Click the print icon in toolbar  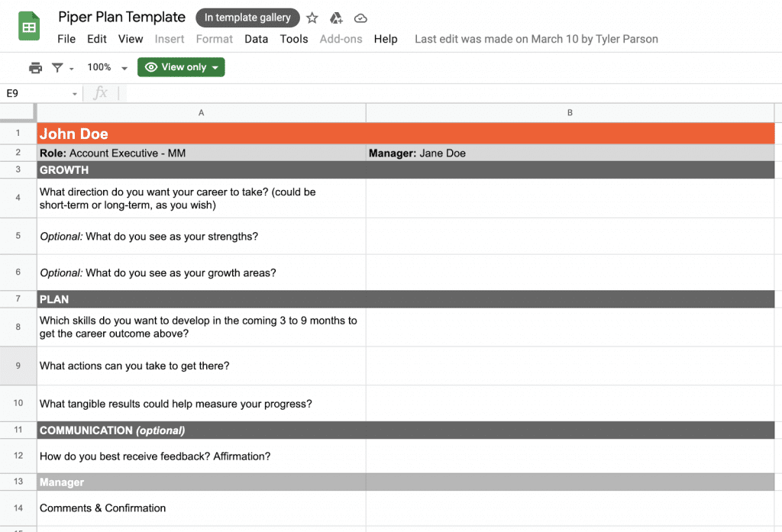click(x=35, y=68)
